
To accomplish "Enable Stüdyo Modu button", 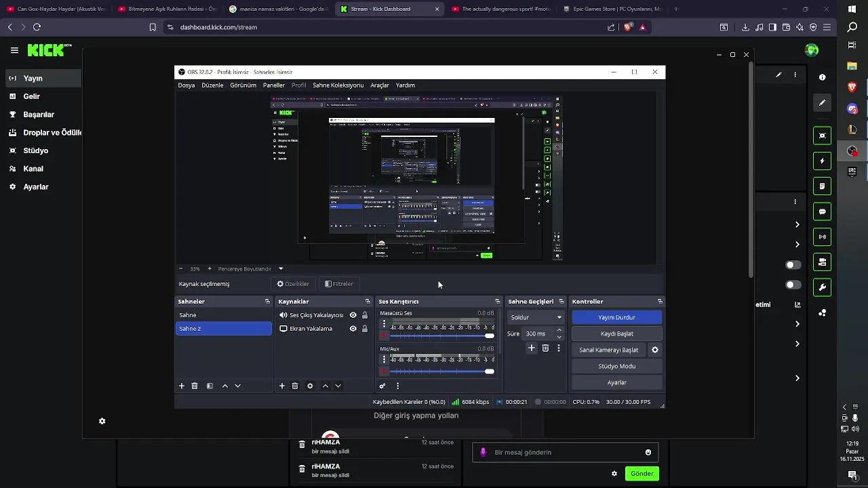I will click(x=616, y=366).
